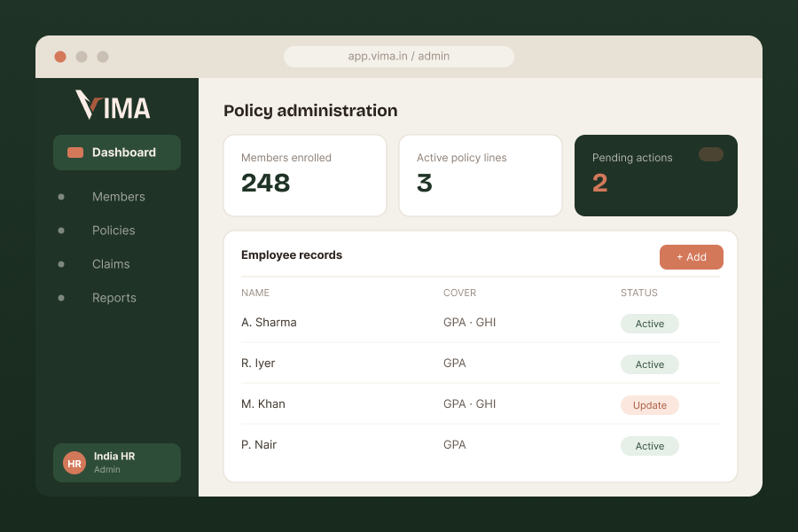Click R. Iyer's GPA cover cell

pyautogui.click(x=455, y=363)
